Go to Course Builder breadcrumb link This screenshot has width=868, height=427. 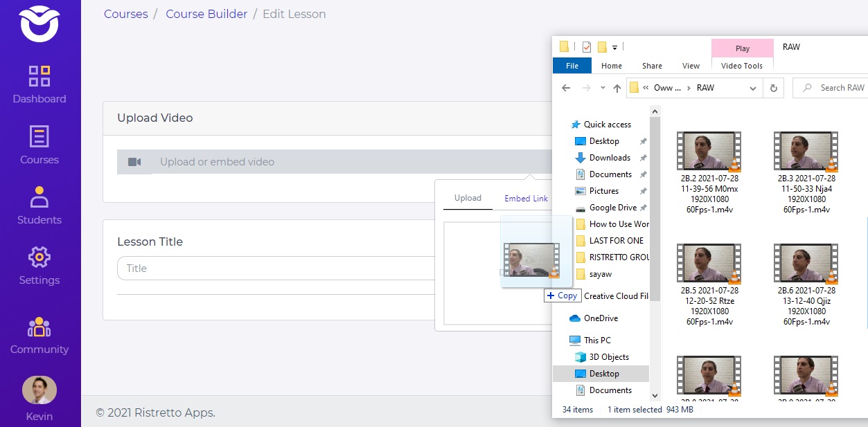[206, 14]
